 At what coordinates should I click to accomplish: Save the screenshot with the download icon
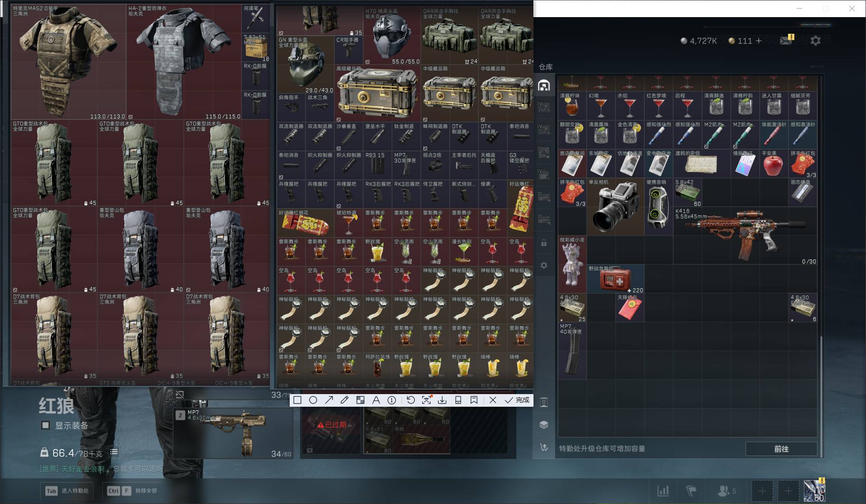point(442,400)
